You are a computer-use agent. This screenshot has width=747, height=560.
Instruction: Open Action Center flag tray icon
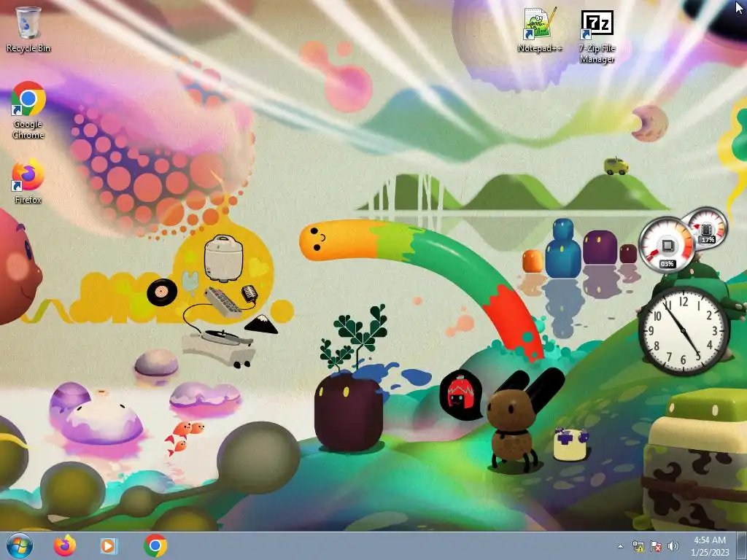(x=656, y=546)
